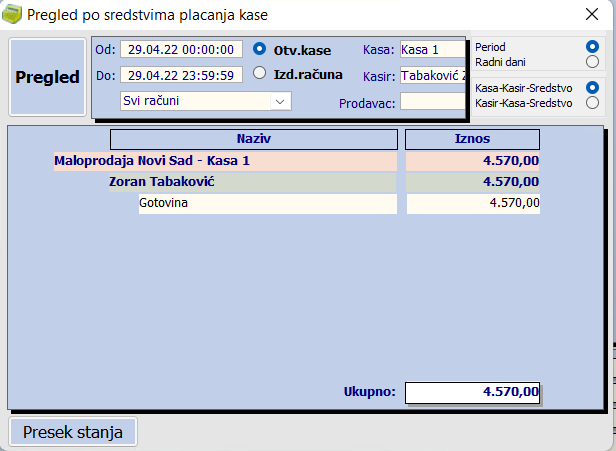Select the Zoran Tabaković row

pos(253,182)
